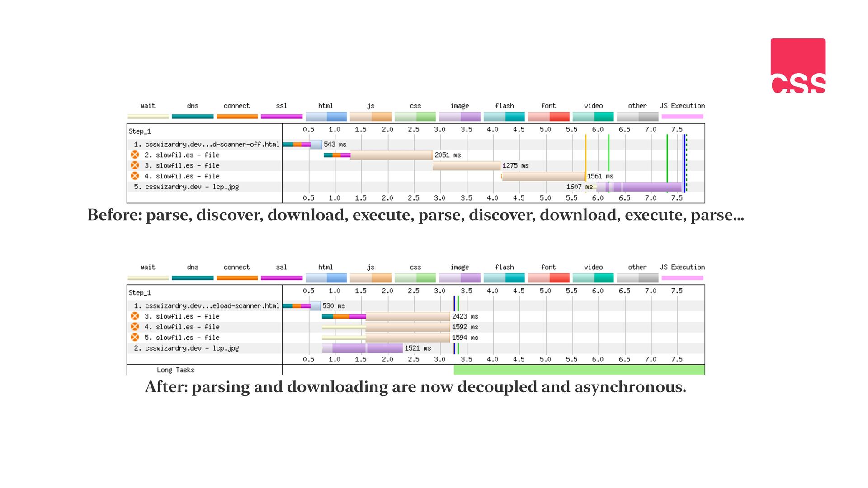Click the js download bar ending at 2051 ms
Viewport: 868px width, 488px height.
(392, 155)
